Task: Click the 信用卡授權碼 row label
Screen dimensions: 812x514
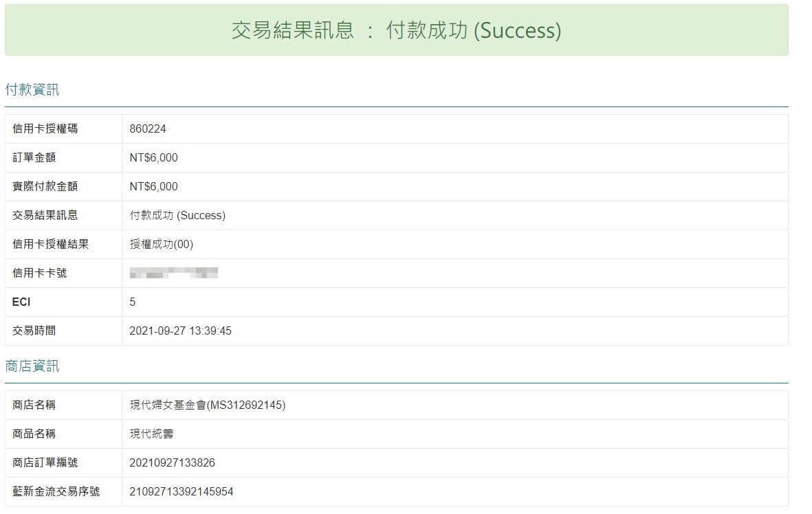Action: tap(45, 128)
